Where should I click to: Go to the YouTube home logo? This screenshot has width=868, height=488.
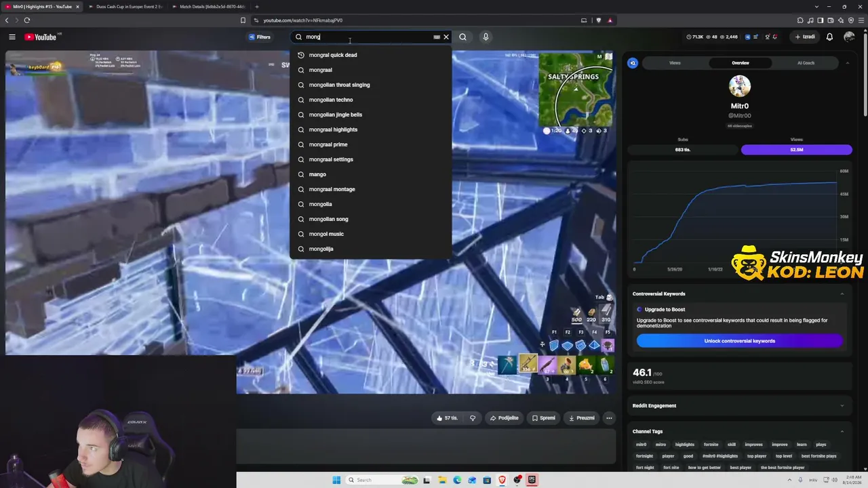(41, 37)
